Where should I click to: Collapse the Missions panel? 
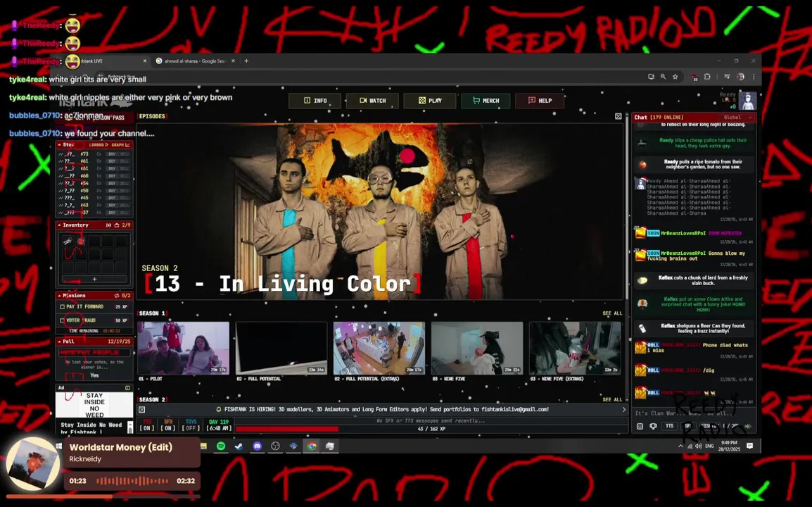pyautogui.click(x=60, y=296)
